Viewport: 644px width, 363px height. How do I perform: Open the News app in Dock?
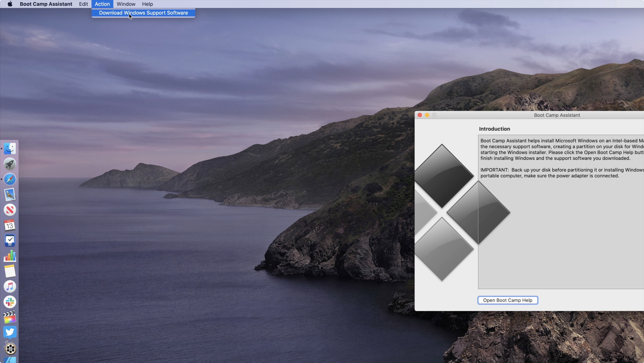(x=10, y=210)
